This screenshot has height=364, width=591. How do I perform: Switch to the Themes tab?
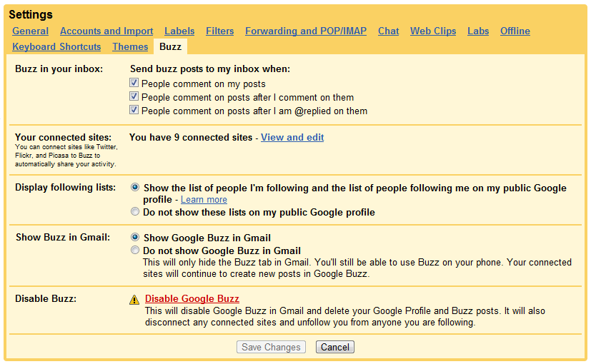(x=130, y=46)
